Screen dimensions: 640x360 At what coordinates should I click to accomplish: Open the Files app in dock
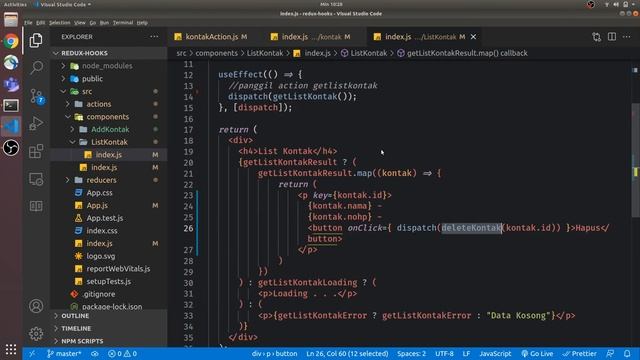pos(11,20)
